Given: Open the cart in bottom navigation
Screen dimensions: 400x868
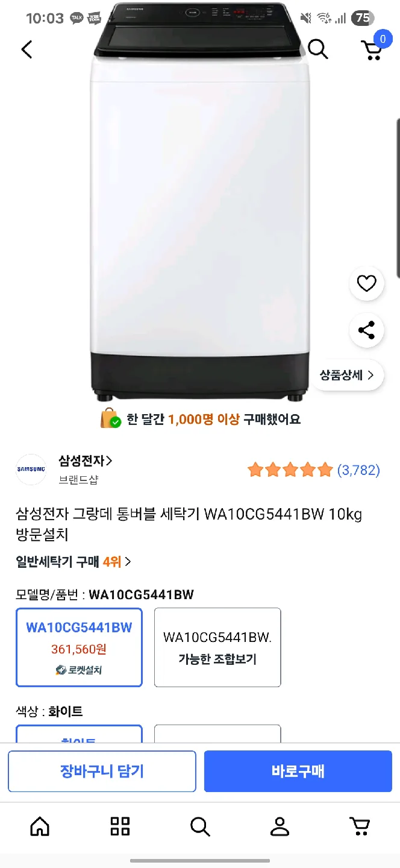Looking at the screenshot, I should (x=360, y=826).
